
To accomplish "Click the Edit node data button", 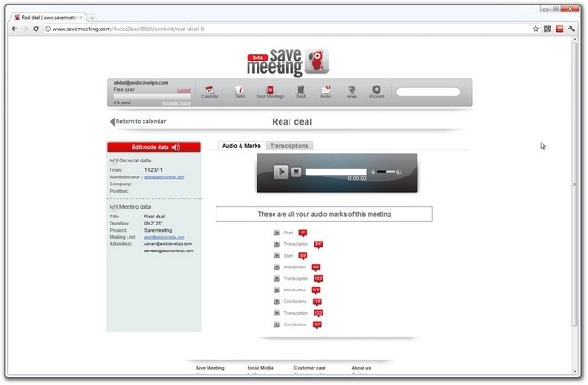I will tap(154, 147).
